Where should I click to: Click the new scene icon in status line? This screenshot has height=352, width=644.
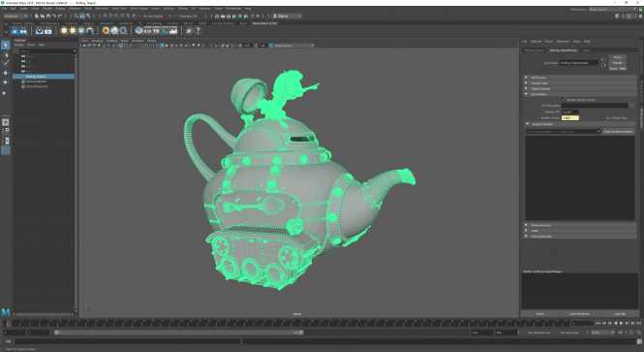pyautogui.click(x=37, y=16)
